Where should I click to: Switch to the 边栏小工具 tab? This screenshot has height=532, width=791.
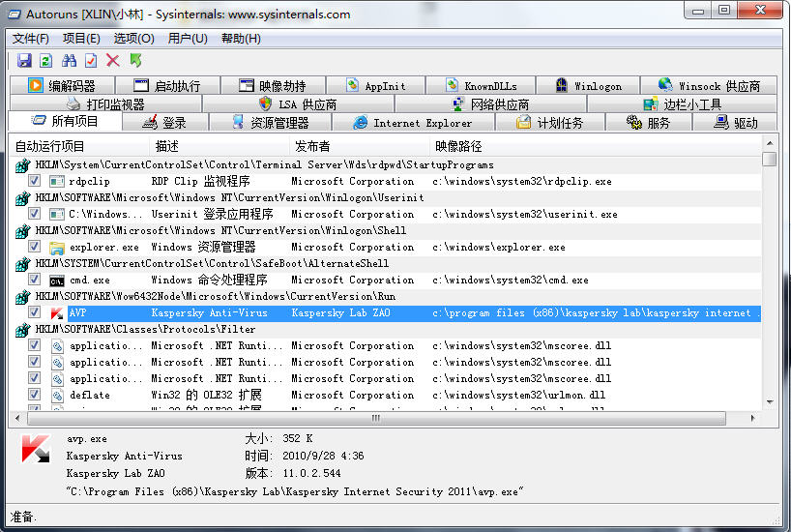point(682,103)
